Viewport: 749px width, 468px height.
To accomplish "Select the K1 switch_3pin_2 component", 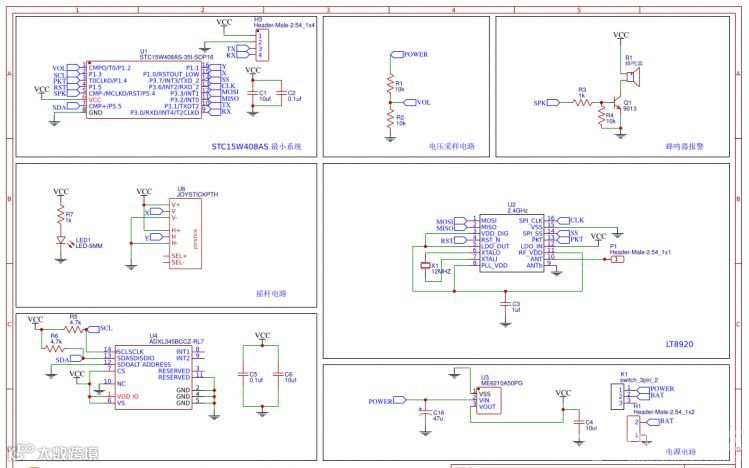I will (618, 396).
